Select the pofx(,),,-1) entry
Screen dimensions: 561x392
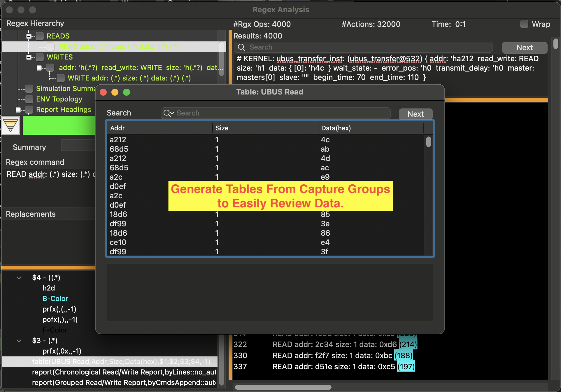60,320
